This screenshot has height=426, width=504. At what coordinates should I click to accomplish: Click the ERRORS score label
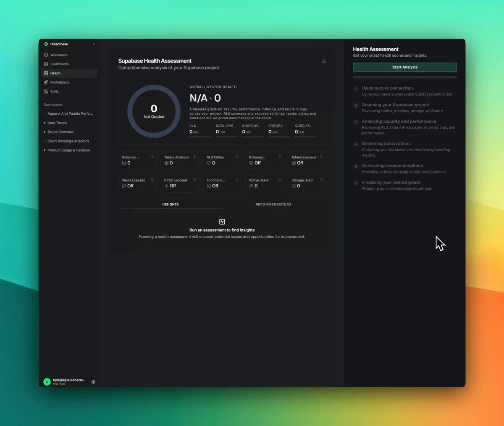[x=276, y=126]
